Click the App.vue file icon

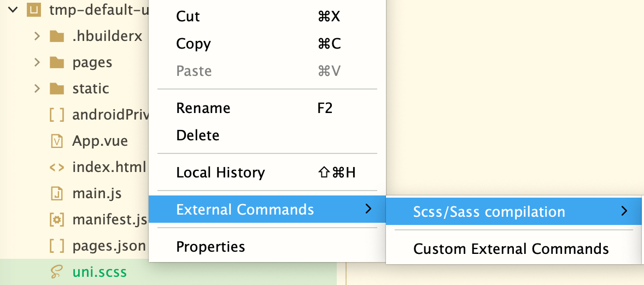click(x=56, y=141)
